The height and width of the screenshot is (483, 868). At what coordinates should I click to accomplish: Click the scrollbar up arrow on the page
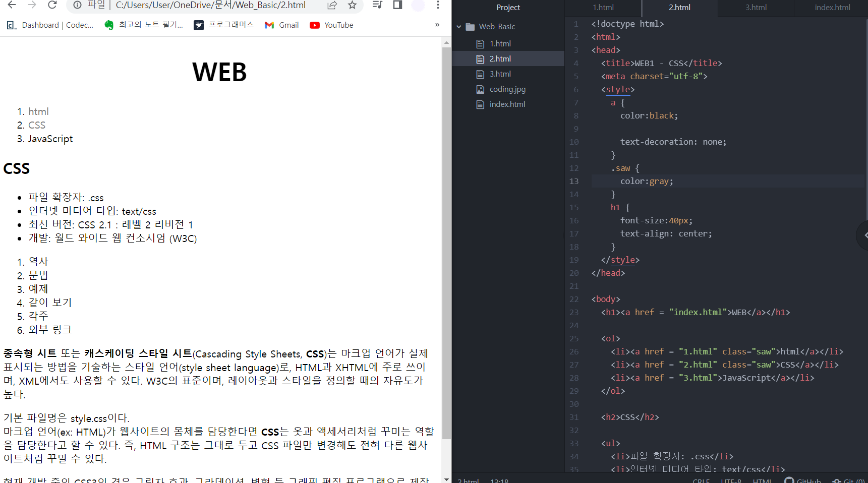(x=446, y=43)
